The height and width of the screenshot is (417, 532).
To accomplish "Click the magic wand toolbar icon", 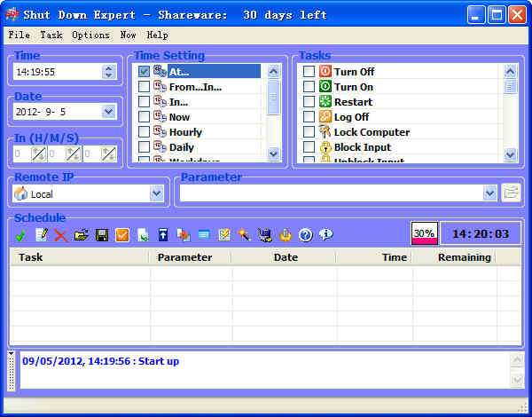I will pyautogui.click(x=244, y=235).
